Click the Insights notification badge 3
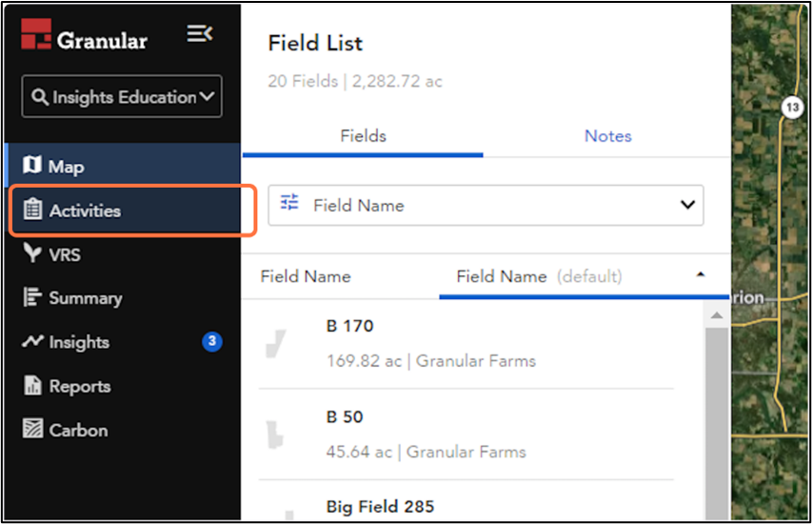 point(211,342)
